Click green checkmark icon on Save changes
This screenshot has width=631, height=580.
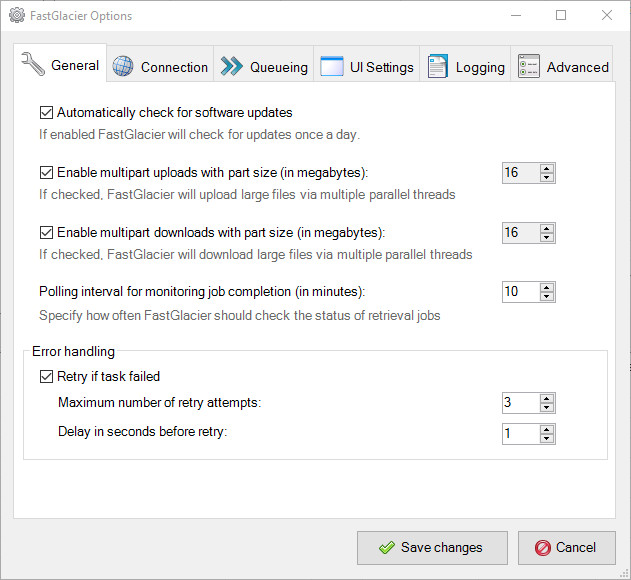[x=387, y=547]
